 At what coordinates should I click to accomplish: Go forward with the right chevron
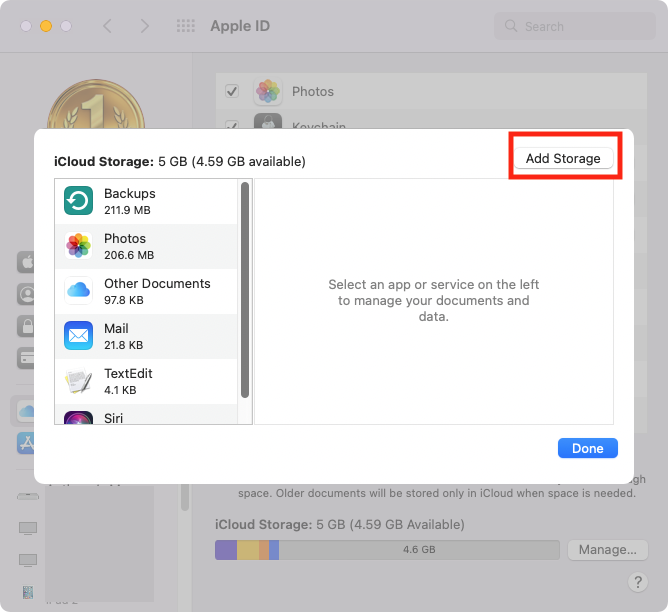click(x=144, y=26)
